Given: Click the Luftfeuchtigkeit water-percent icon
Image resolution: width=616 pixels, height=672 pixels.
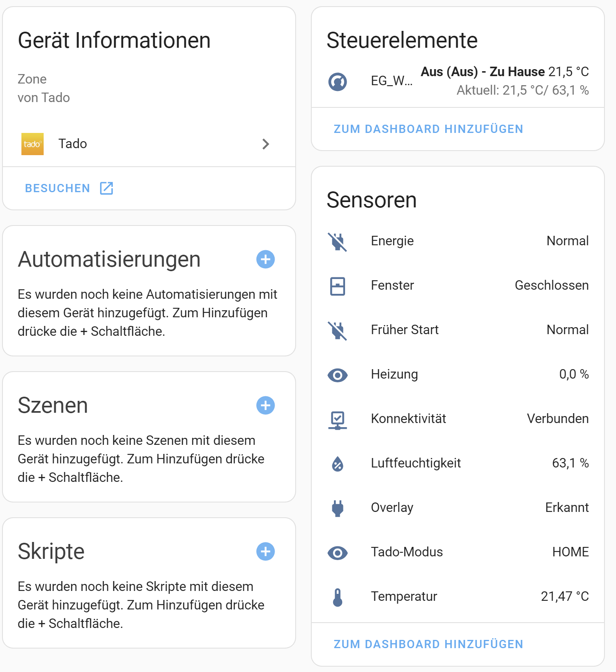Looking at the screenshot, I should click(x=338, y=464).
